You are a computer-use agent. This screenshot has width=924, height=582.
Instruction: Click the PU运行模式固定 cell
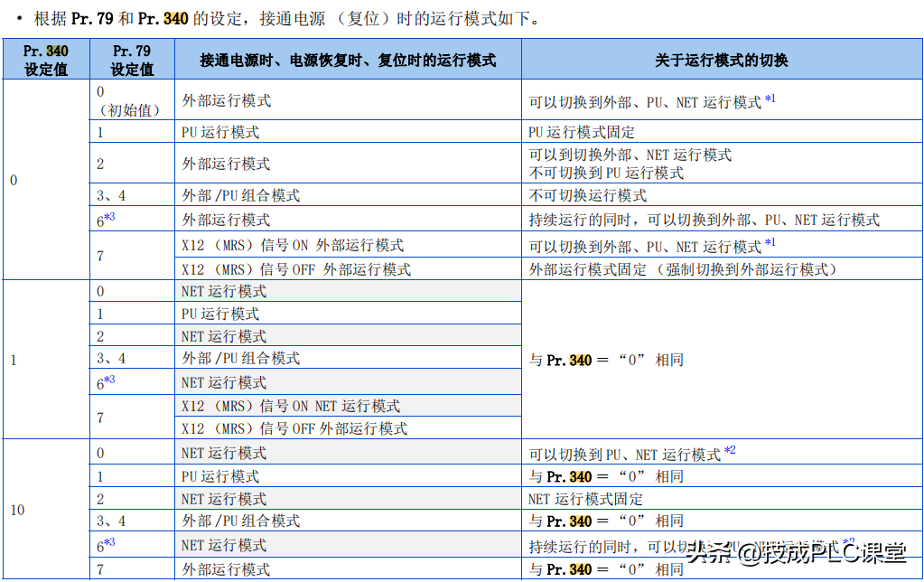pos(582,132)
